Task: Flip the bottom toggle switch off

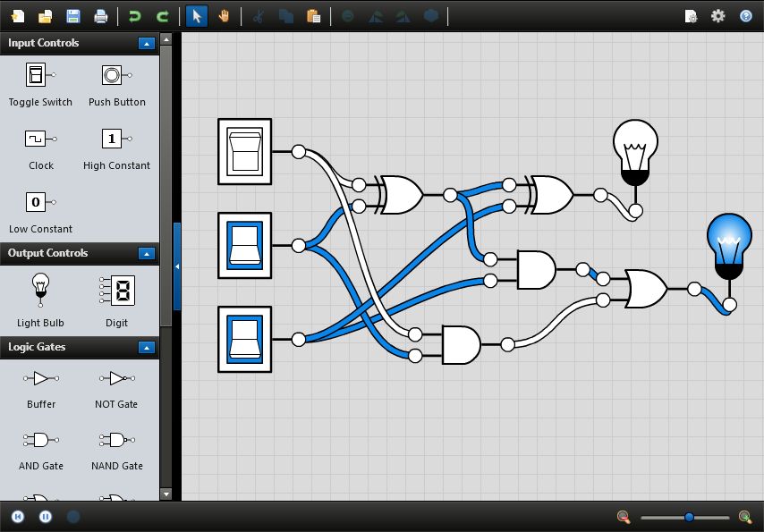Action: (244, 341)
